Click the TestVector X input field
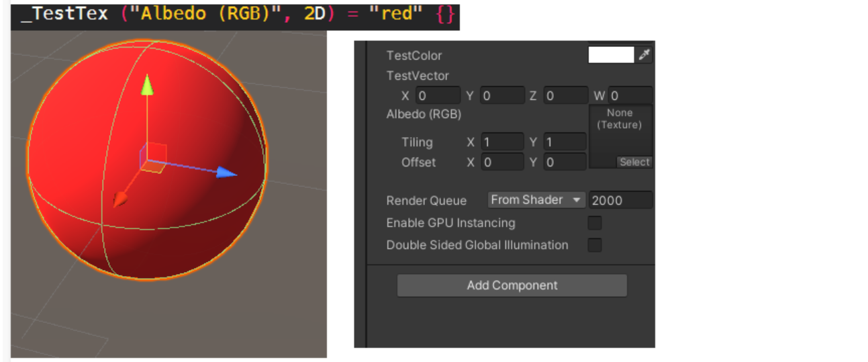 (438, 96)
